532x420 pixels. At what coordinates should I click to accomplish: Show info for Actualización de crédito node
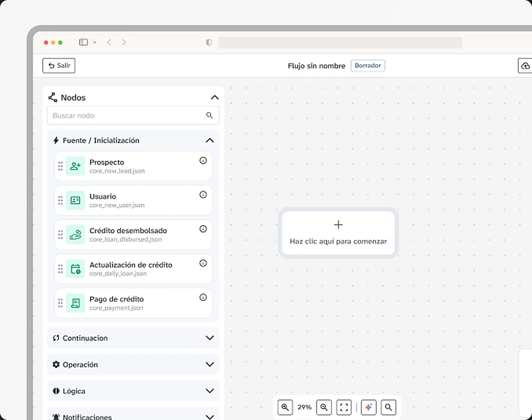click(203, 263)
